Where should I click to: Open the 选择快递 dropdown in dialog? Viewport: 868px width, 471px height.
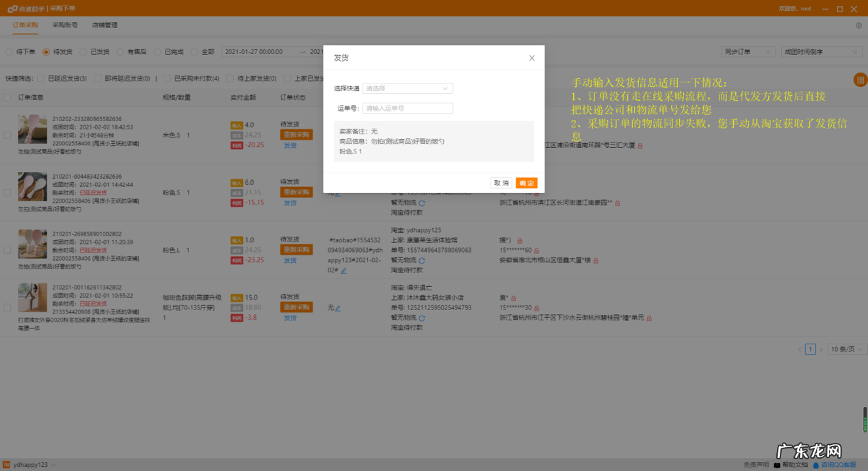tap(407, 88)
